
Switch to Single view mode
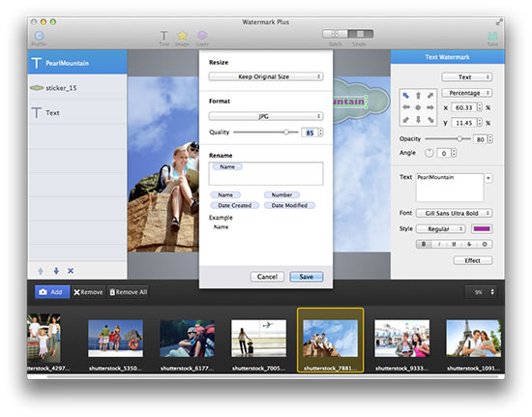(361, 34)
